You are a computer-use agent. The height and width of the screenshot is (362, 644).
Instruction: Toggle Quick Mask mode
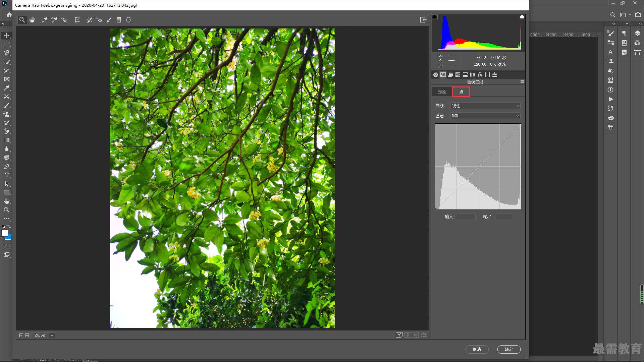7,246
